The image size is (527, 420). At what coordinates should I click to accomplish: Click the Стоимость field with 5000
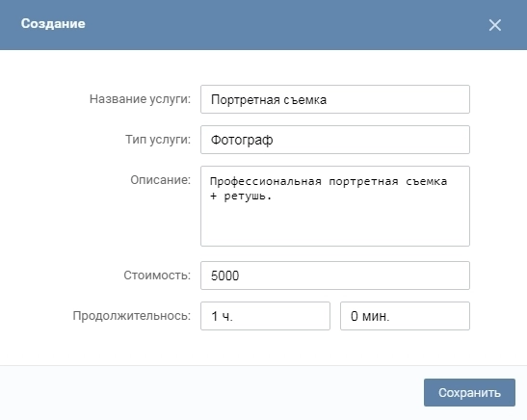tap(335, 276)
